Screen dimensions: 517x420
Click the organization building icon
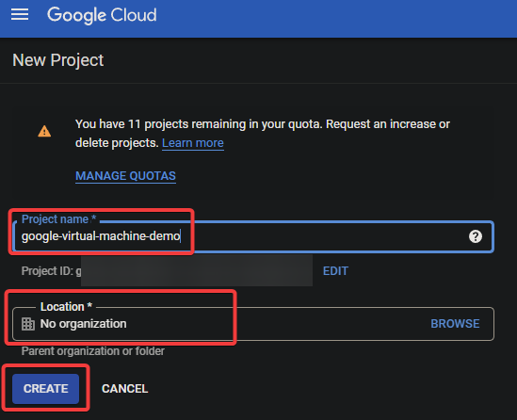pos(28,324)
